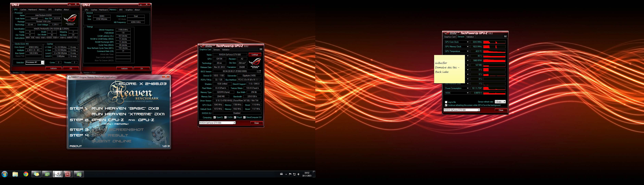Click the 1199.8 MHz DRAM Frequency value
Image resolution: width=644 pixels, height=185 pixels.
point(123,30)
